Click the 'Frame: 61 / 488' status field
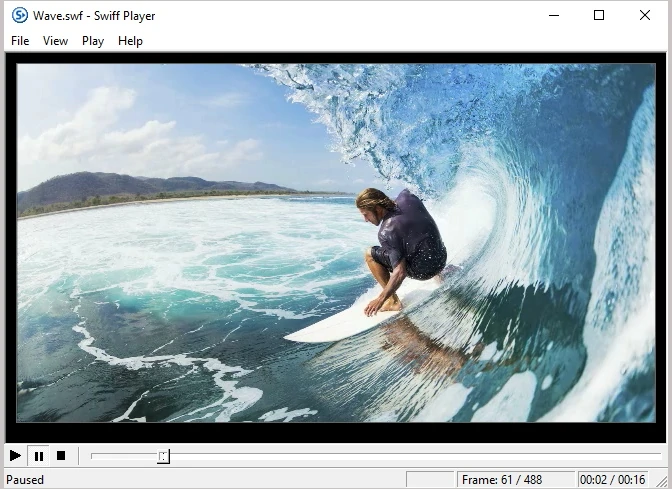 point(516,480)
